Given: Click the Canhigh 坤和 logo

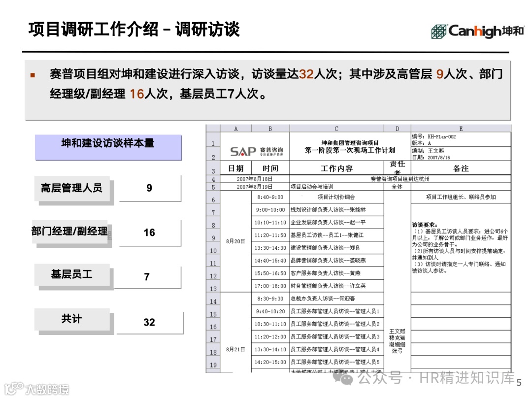Looking at the screenshot, I should (x=478, y=31).
